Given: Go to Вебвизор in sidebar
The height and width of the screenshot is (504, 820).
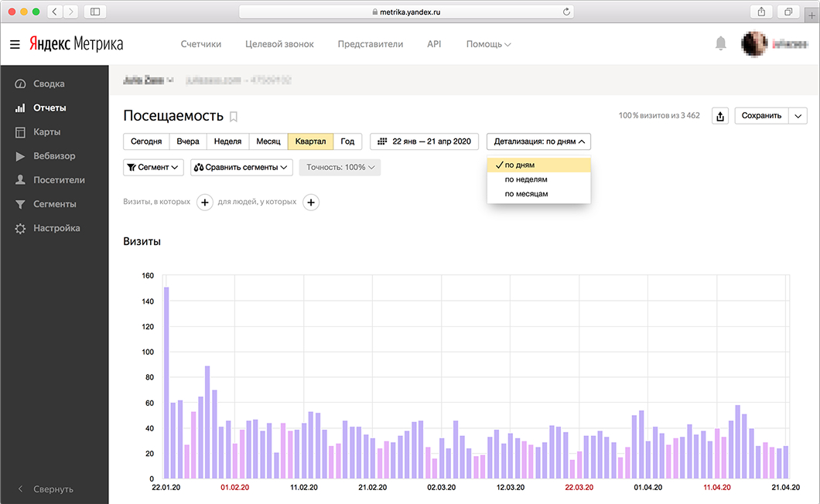Looking at the screenshot, I should (x=54, y=156).
